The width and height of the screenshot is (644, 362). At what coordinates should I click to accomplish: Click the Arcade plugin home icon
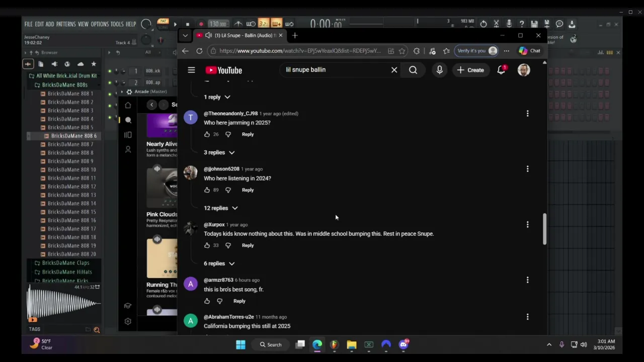pos(128,105)
